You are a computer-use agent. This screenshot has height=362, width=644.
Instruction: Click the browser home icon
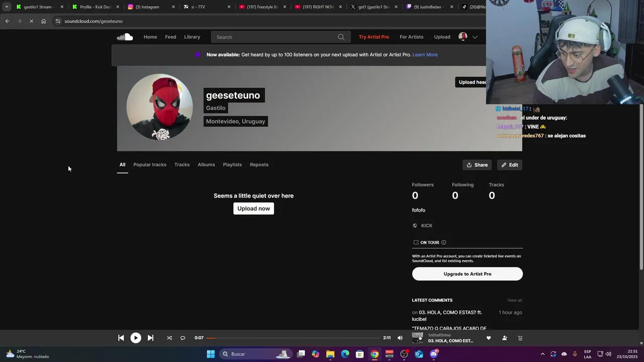(43, 21)
